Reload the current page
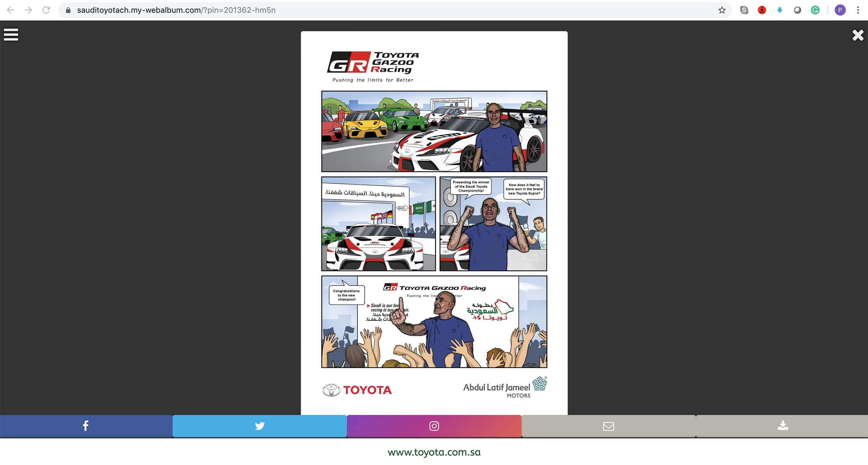 [46, 10]
